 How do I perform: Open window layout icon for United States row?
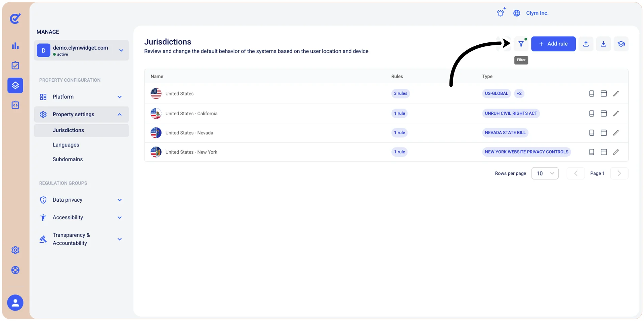point(604,93)
